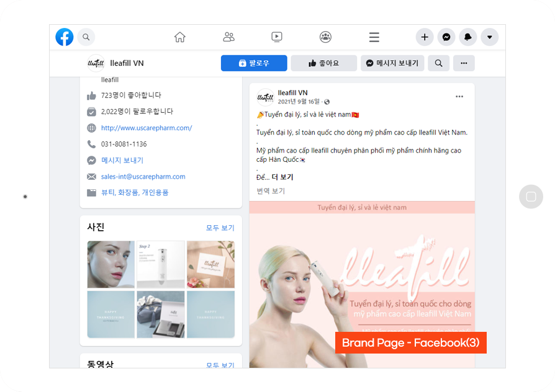The height and width of the screenshot is (392, 555).
Task: Open the post's three-dot options menu
Action: (459, 97)
